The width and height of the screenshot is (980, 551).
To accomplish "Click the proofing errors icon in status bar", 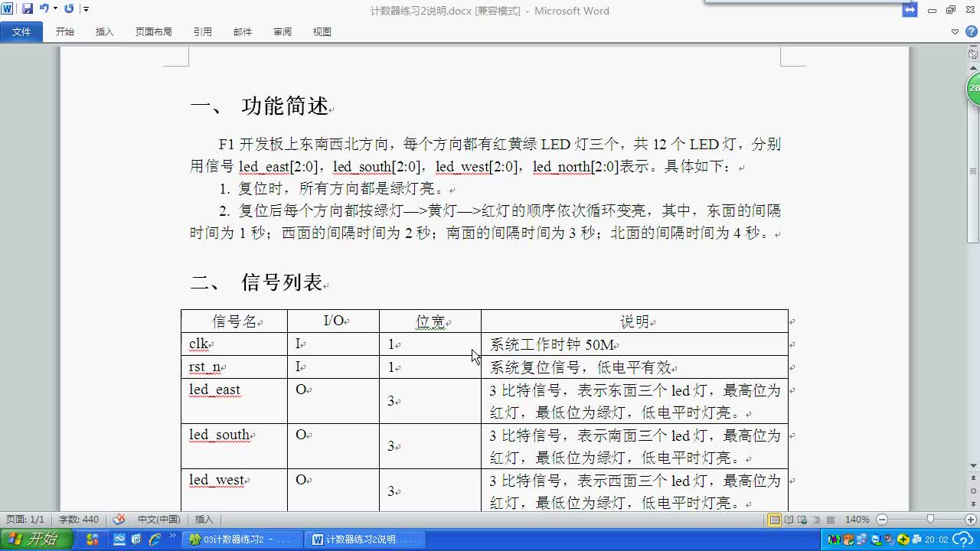I will click(119, 520).
